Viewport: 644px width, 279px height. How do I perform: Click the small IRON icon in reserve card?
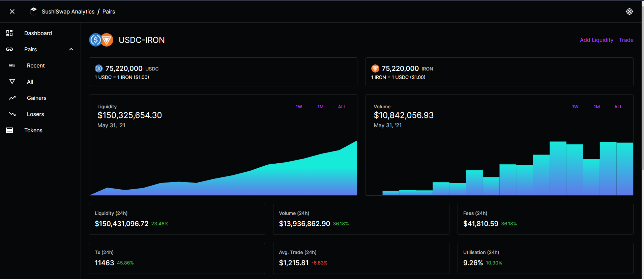(x=375, y=68)
